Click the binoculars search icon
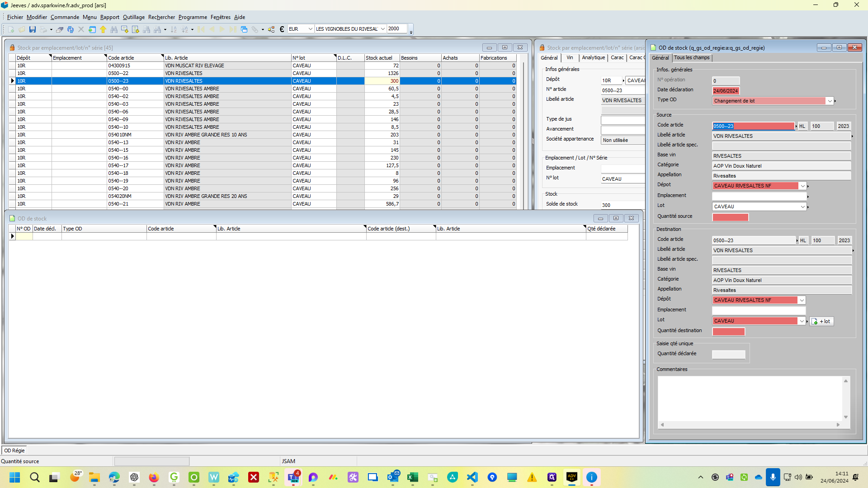 pos(114,29)
